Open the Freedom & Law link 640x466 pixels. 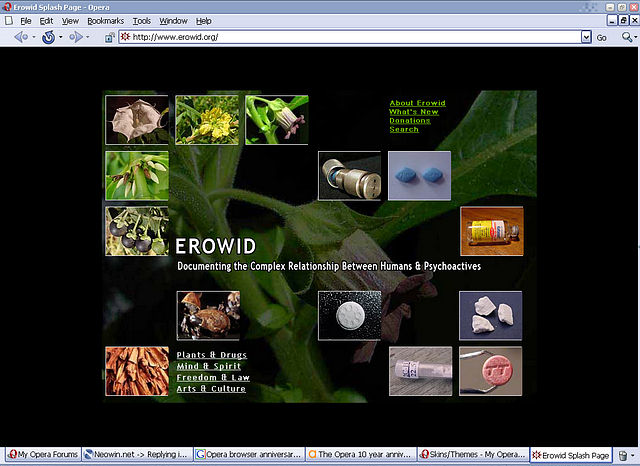pos(213,377)
